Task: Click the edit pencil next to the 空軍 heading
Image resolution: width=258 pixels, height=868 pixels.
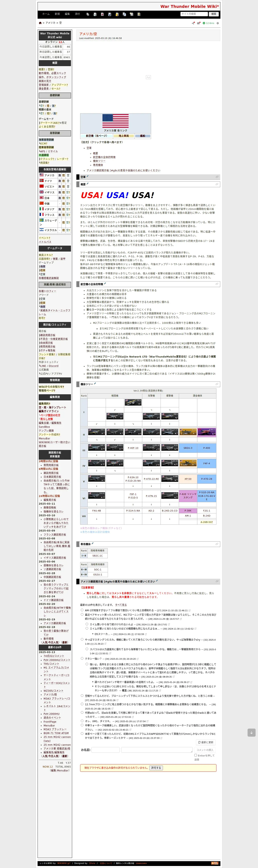Action: click(x=88, y=176)
